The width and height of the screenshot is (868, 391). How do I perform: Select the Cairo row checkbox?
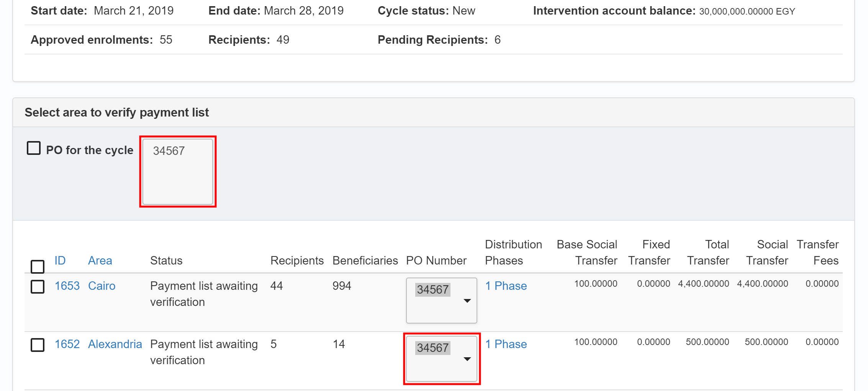click(x=38, y=287)
